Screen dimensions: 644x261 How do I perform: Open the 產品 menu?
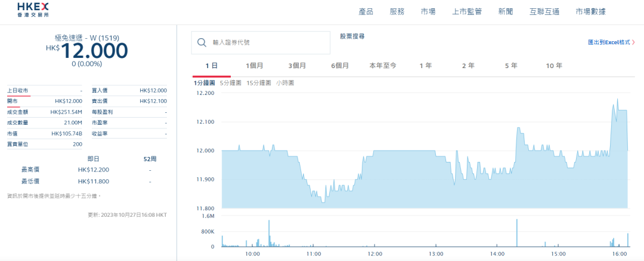(x=366, y=11)
